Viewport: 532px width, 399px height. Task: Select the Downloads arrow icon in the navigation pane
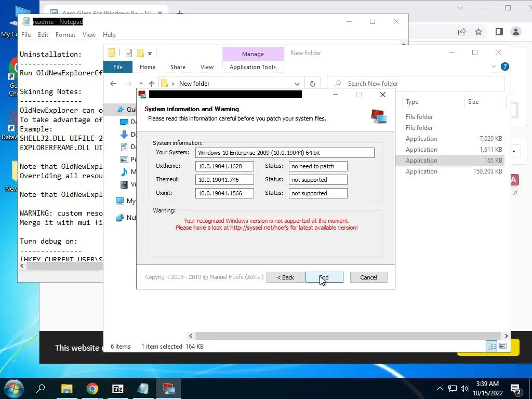(x=124, y=135)
